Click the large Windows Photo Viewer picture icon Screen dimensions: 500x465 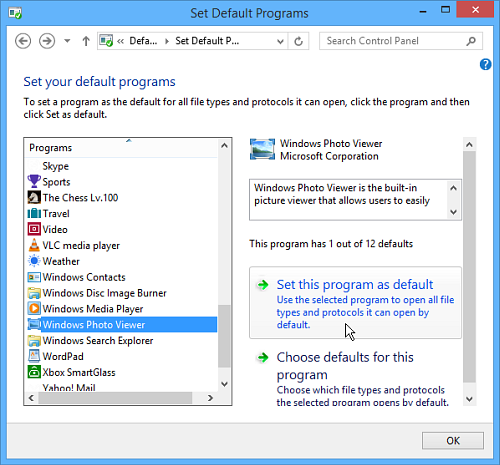[262, 150]
